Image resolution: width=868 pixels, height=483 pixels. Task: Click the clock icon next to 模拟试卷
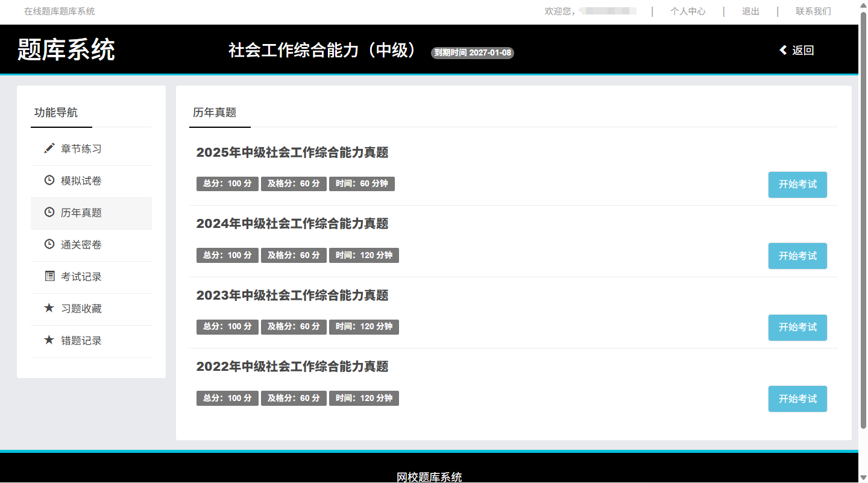[x=49, y=180]
